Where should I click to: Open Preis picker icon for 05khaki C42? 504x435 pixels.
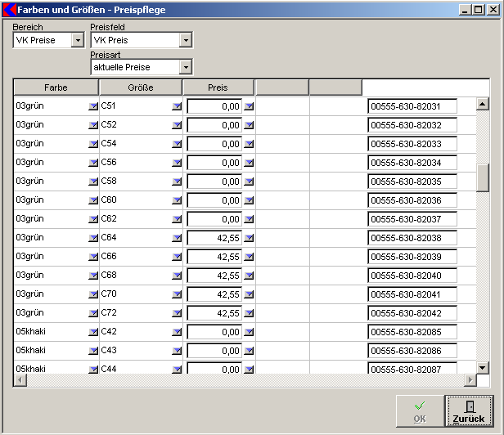coord(249,332)
